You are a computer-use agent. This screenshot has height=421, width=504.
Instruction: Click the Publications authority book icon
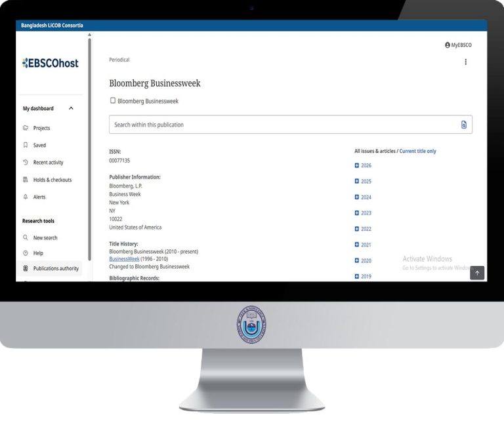[26, 268]
